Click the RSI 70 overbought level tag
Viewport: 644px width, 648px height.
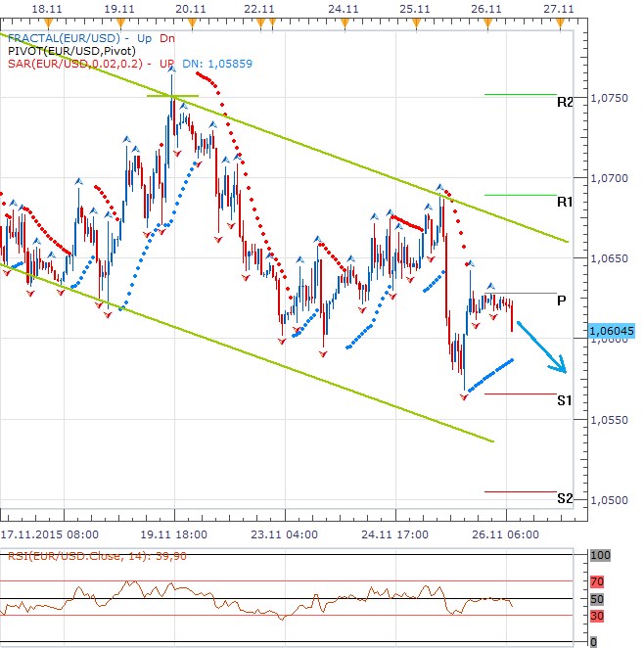tap(598, 582)
